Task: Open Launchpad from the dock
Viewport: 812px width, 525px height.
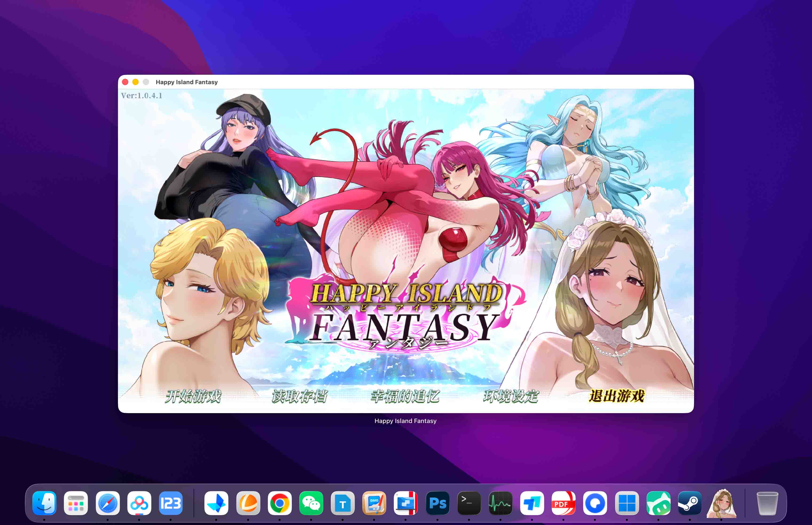Action: point(76,503)
